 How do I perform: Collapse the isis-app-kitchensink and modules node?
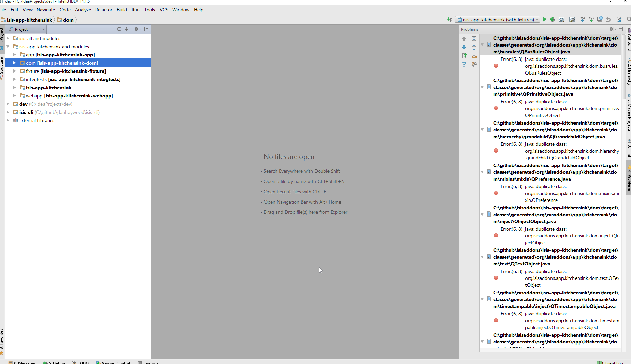8,47
